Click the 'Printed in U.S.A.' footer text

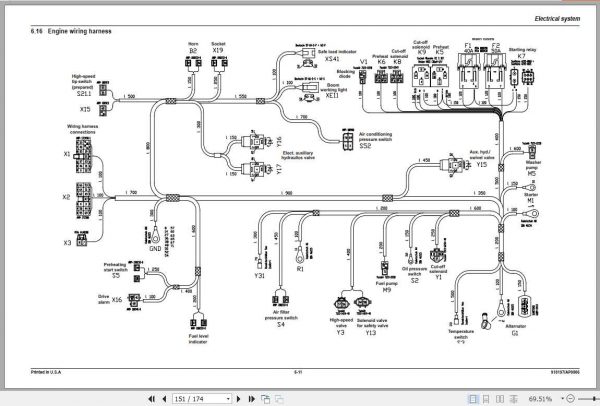(46, 372)
